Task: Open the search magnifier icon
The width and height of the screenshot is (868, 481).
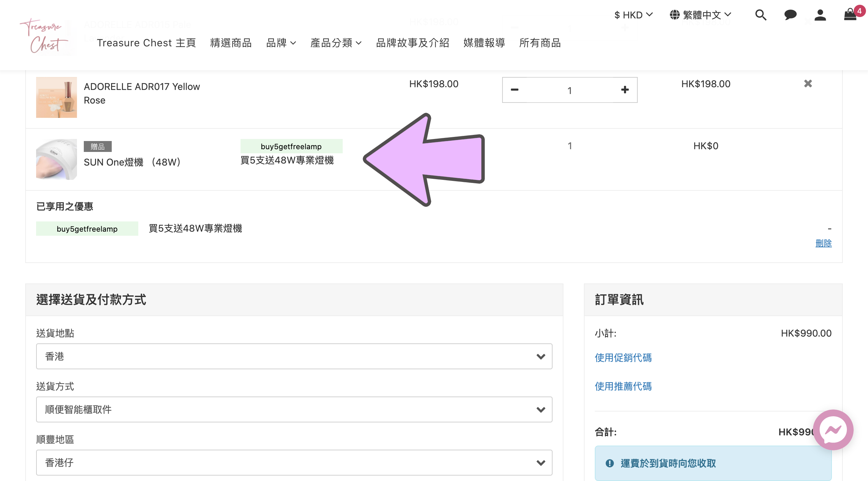Action: click(761, 15)
